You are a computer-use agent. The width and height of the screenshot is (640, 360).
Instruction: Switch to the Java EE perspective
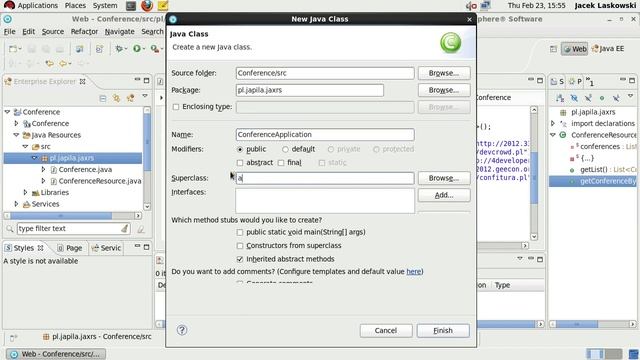(x=608, y=49)
